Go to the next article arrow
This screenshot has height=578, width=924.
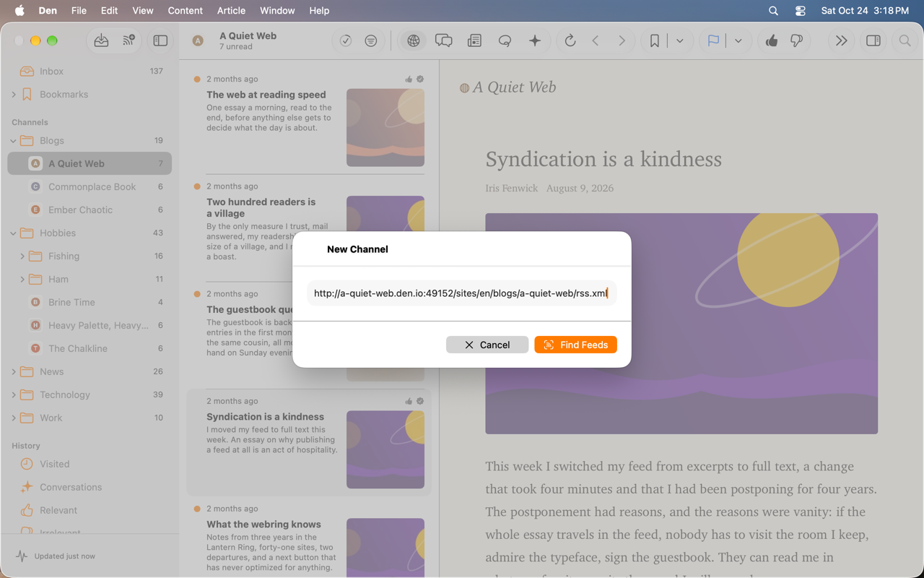[x=622, y=41]
